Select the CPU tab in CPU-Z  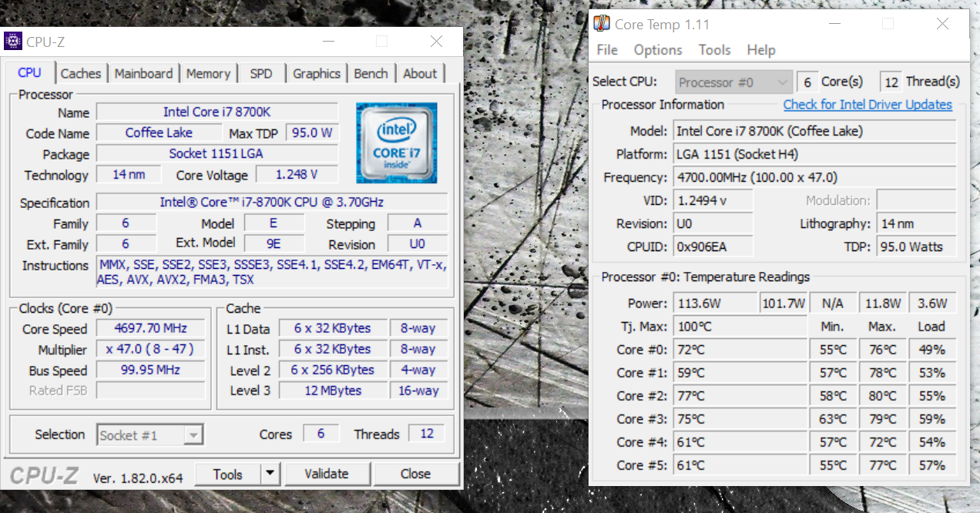(x=29, y=72)
